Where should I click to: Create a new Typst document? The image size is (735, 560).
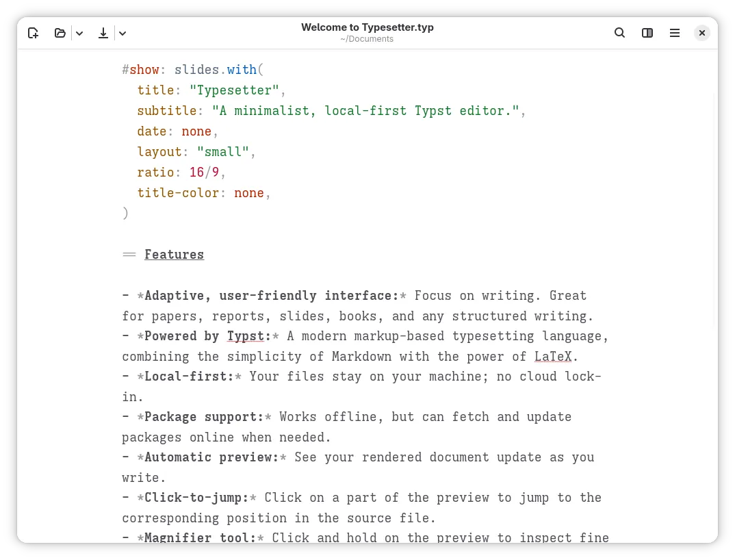(33, 33)
